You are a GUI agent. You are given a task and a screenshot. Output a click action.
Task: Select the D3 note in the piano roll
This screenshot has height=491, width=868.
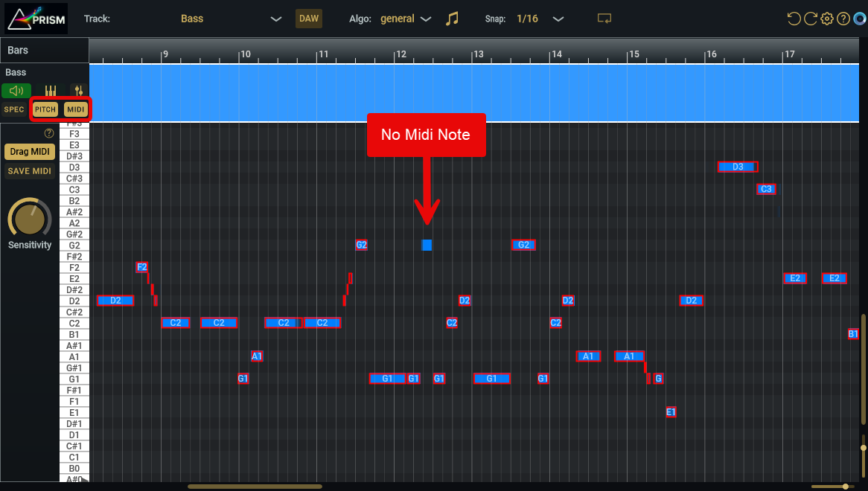(x=737, y=167)
